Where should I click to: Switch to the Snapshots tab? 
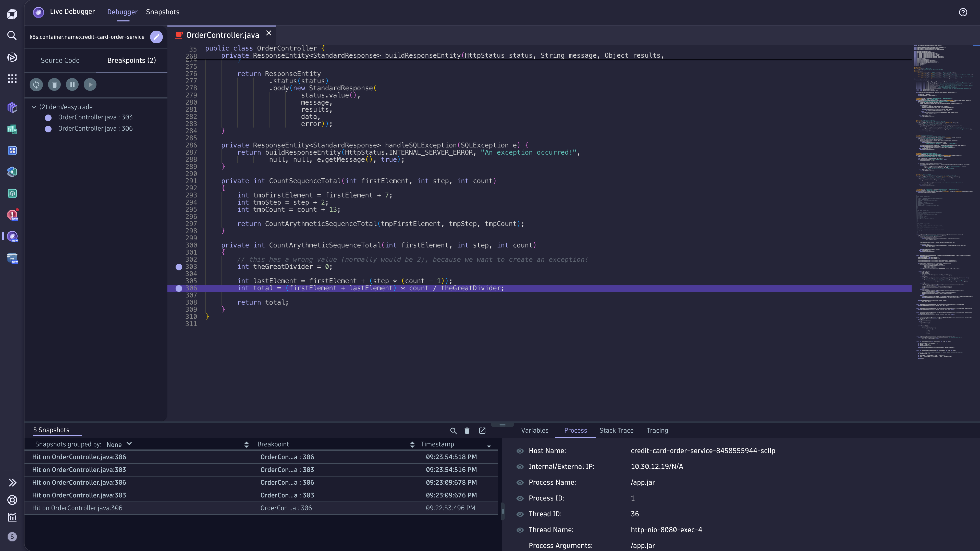click(x=163, y=12)
